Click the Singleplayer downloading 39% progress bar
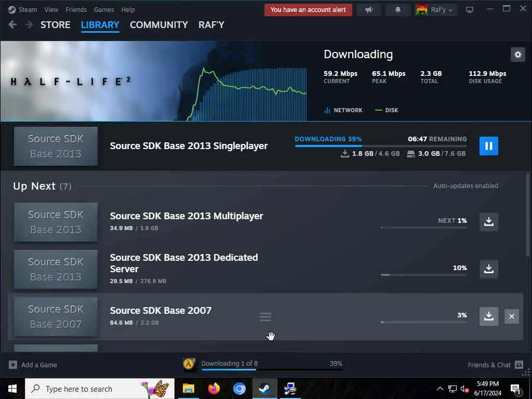The image size is (532, 399). point(381,146)
